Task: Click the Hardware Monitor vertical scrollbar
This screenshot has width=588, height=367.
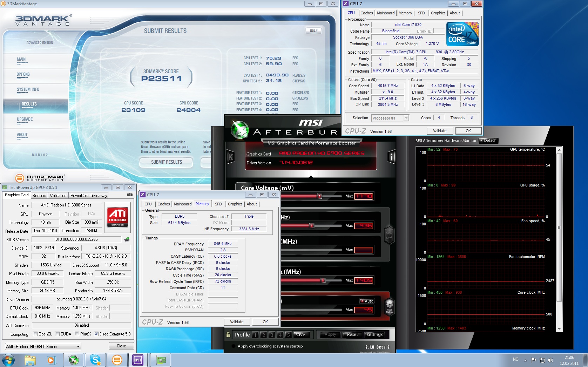Action: [x=559, y=239]
